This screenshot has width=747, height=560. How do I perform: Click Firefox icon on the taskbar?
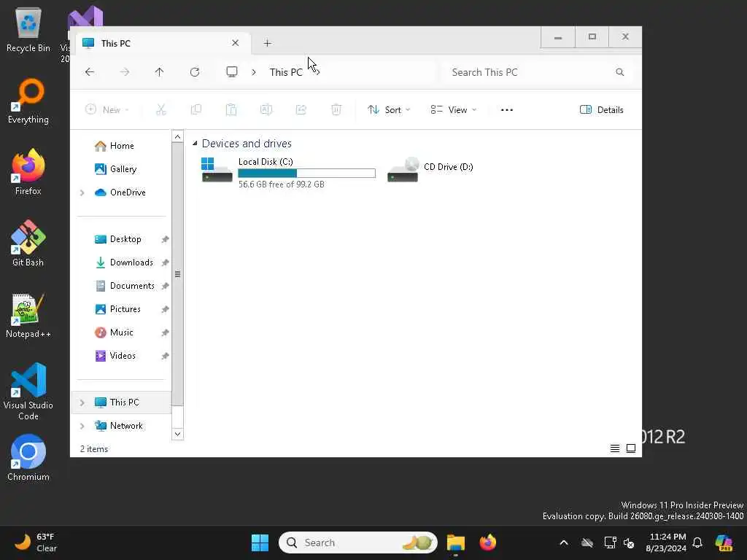click(488, 542)
